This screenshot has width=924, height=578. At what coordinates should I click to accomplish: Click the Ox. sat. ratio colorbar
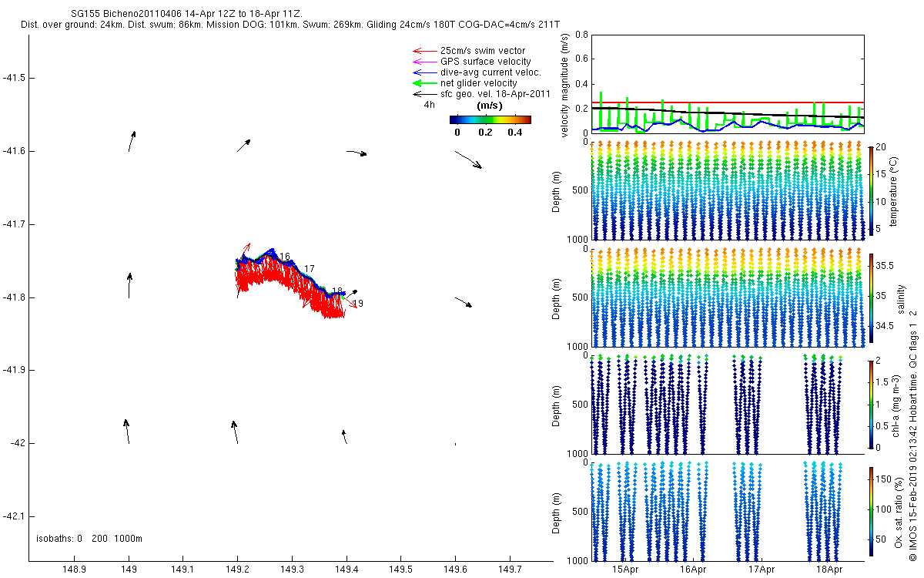click(x=870, y=510)
